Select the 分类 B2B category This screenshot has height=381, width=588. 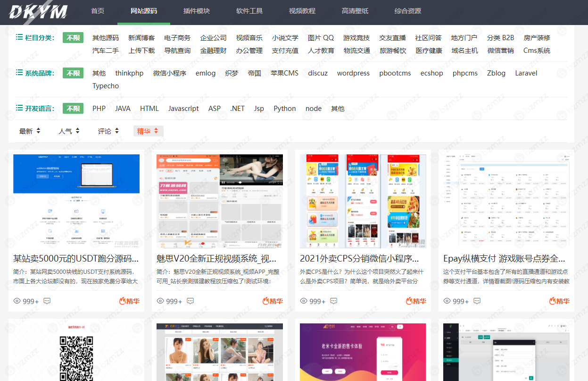coord(500,38)
